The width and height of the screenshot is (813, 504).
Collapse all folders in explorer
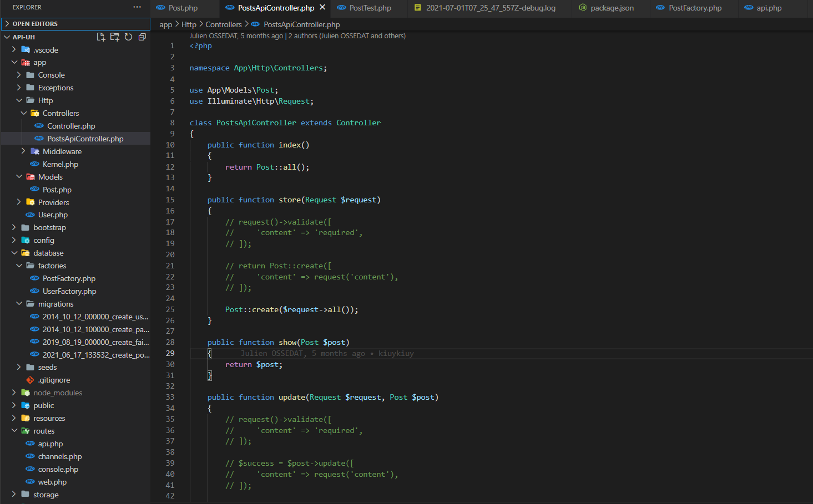pos(142,37)
